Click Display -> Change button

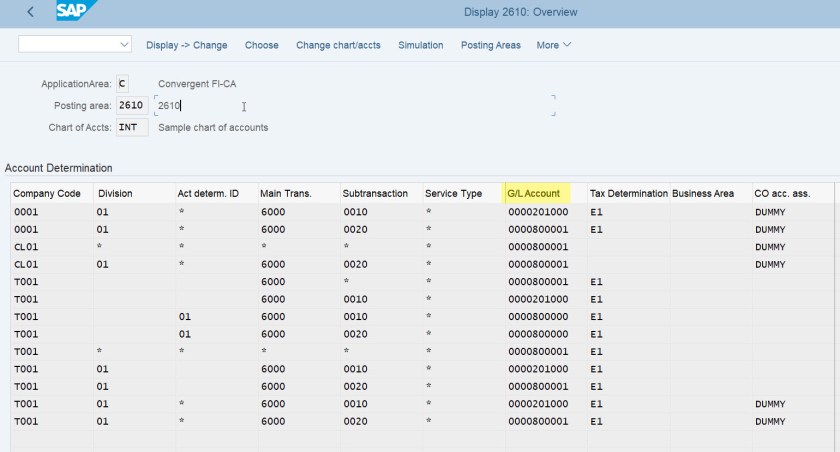[x=186, y=45]
